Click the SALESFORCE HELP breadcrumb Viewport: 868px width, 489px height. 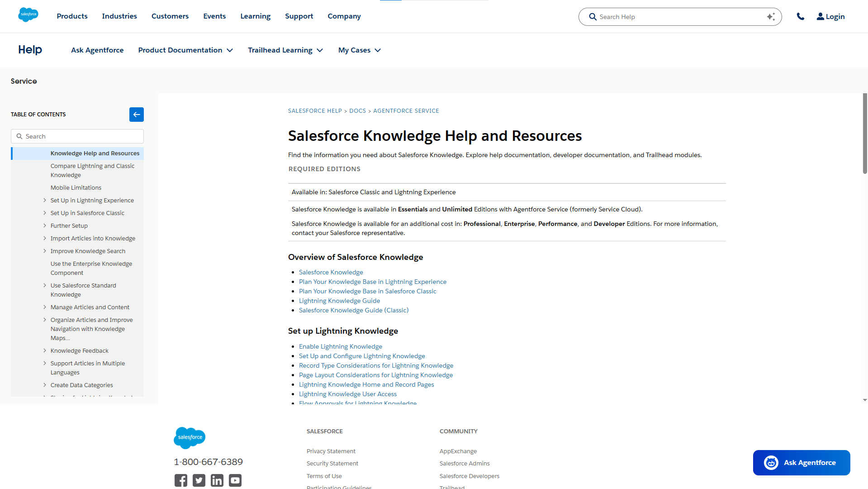pos(315,111)
